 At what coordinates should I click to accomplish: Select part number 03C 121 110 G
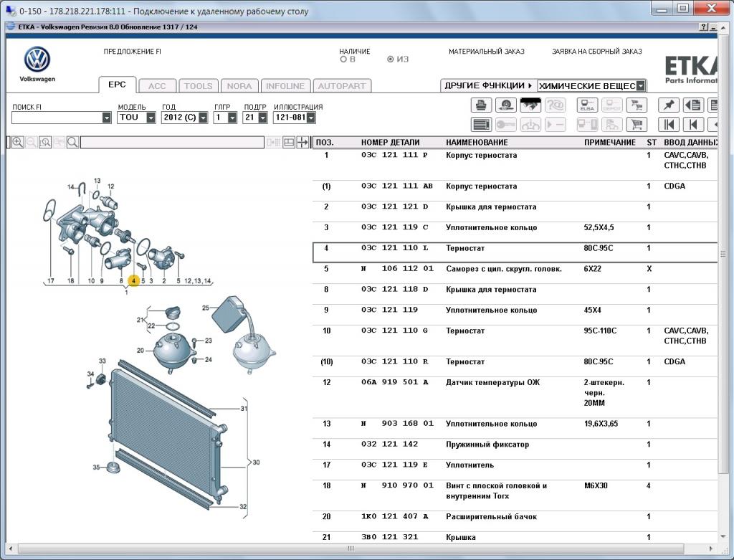coord(395,331)
